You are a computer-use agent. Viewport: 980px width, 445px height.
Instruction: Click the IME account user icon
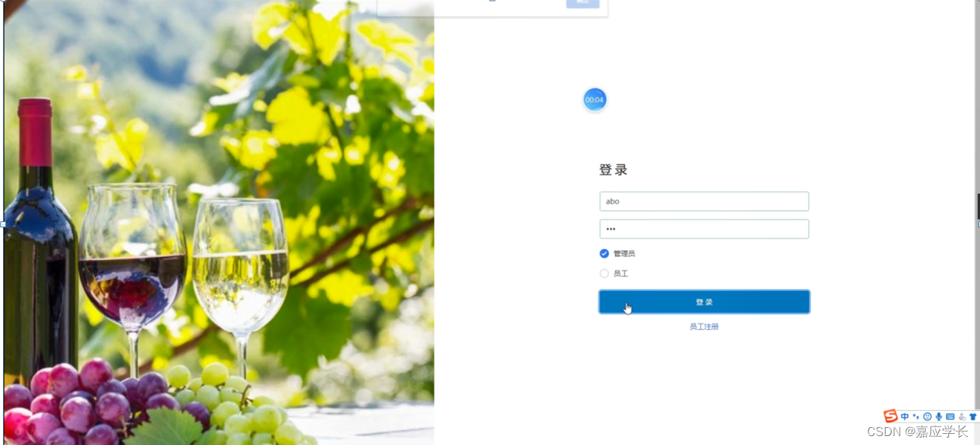pos(962,417)
